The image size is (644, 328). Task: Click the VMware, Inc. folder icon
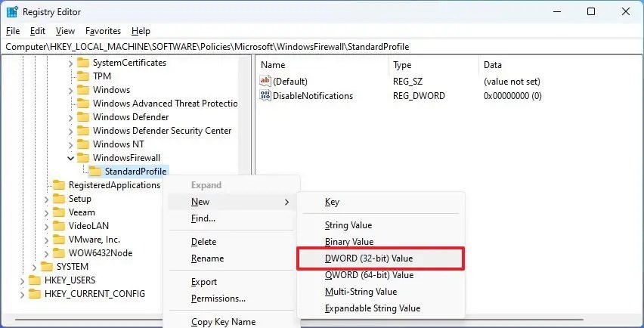pos(59,240)
